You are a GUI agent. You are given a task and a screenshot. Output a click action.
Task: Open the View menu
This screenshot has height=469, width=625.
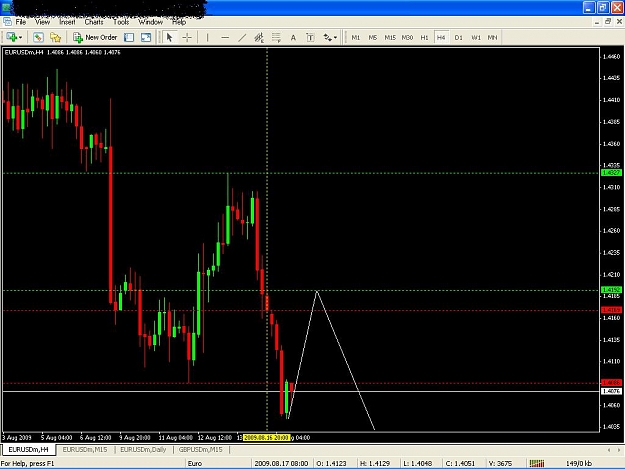click(43, 22)
